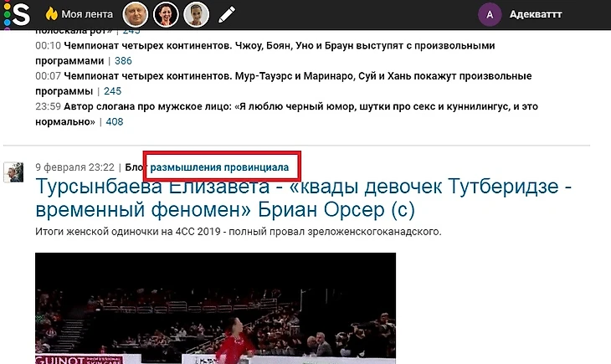Click the pencil write-post icon
The width and height of the screenshot is (611, 364).
[x=226, y=14]
